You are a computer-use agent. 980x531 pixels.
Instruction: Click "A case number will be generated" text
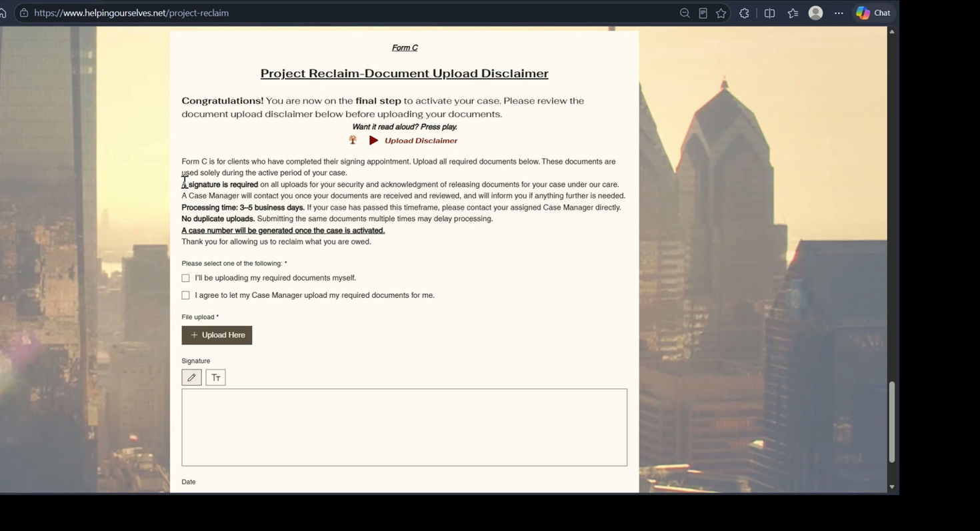(x=283, y=231)
